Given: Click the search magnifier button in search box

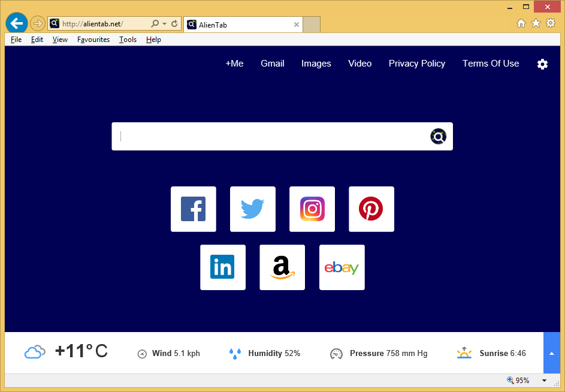Looking at the screenshot, I should pyautogui.click(x=438, y=136).
